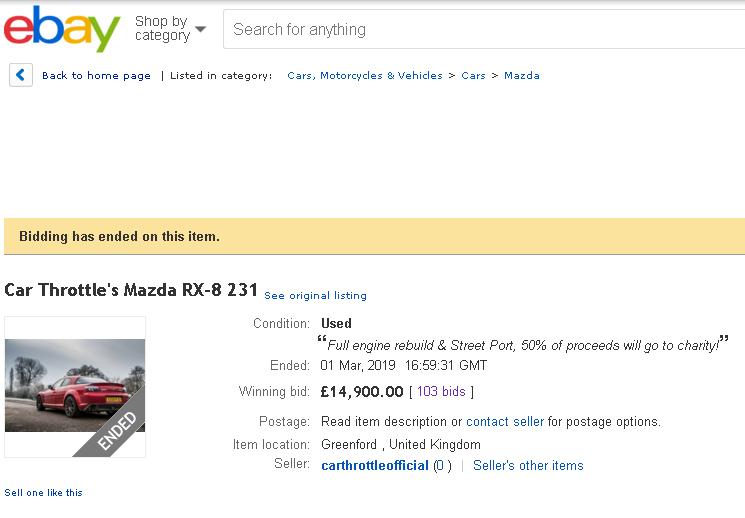The height and width of the screenshot is (518, 745).
Task: Browse Seller's other items
Action: pos(528,465)
